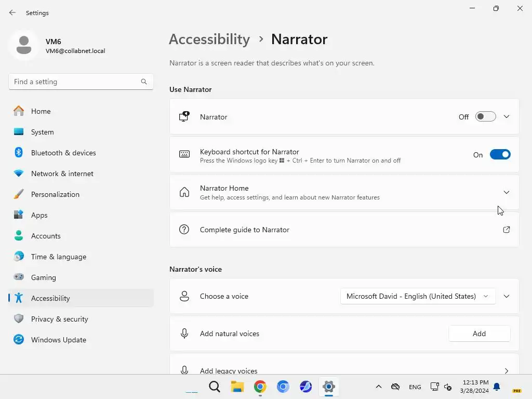Click Add button for natural voices
This screenshot has height=399, width=532.
[479, 334]
